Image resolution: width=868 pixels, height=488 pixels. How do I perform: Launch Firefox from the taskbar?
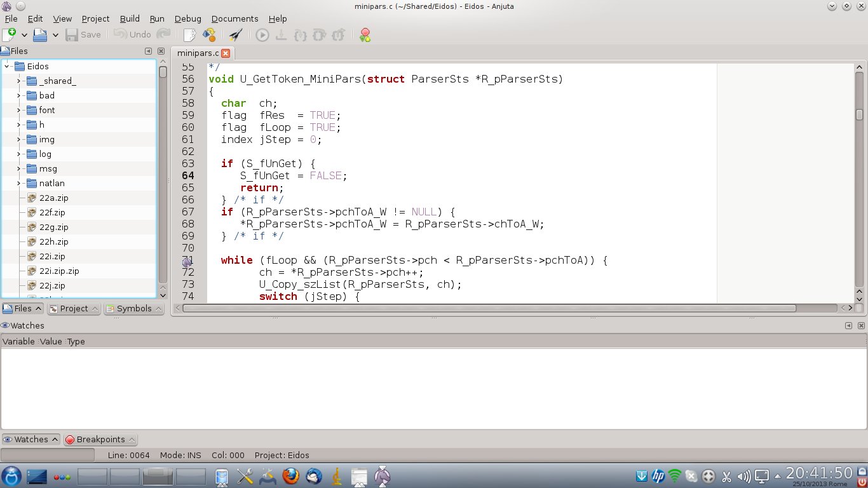[x=290, y=476]
